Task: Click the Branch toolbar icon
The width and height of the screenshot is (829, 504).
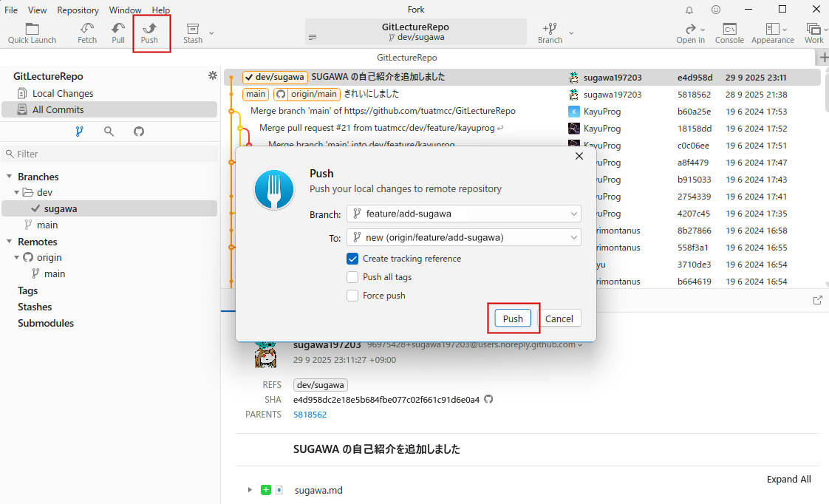Action: click(x=550, y=33)
